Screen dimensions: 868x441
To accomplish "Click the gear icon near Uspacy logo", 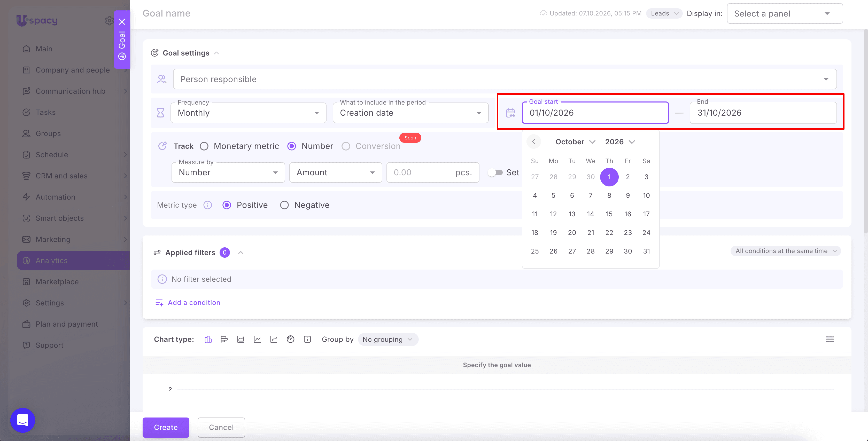I will pyautogui.click(x=109, y=21).
